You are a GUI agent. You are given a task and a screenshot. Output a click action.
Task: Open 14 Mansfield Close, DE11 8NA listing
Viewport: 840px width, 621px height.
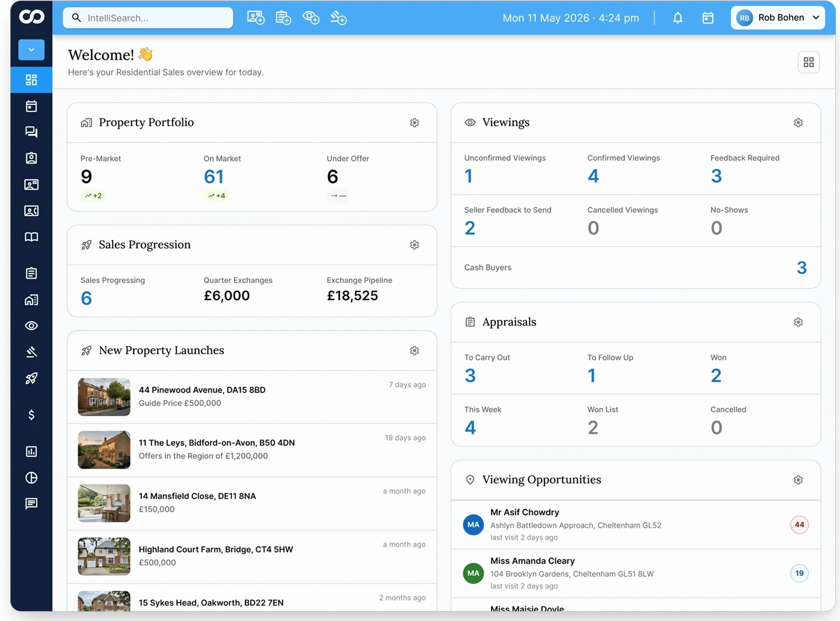tap(252, 504)
